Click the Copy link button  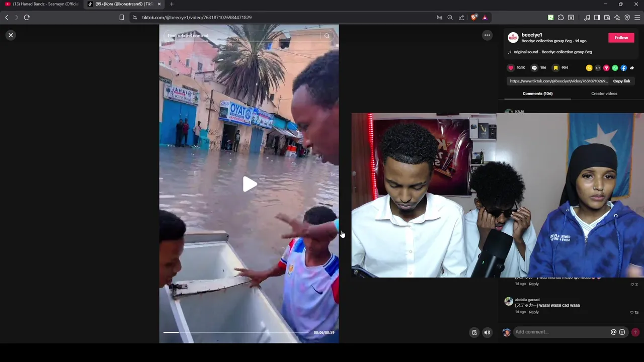coord(621,81)
